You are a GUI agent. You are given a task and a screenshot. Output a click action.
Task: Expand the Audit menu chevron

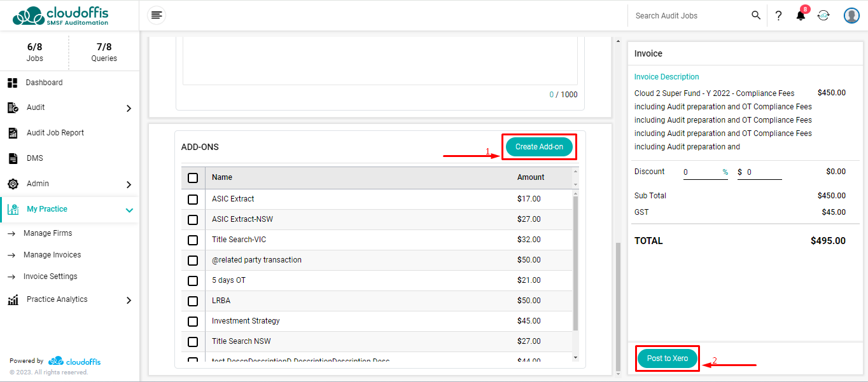point(129,108)
